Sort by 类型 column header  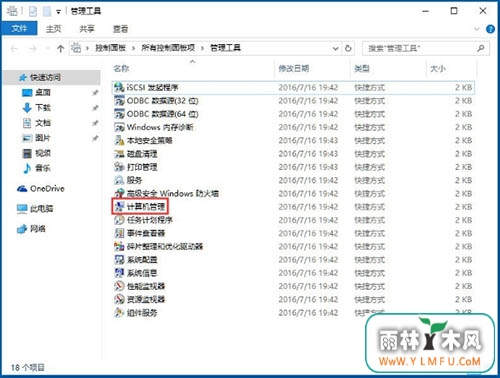click(362, 69)
